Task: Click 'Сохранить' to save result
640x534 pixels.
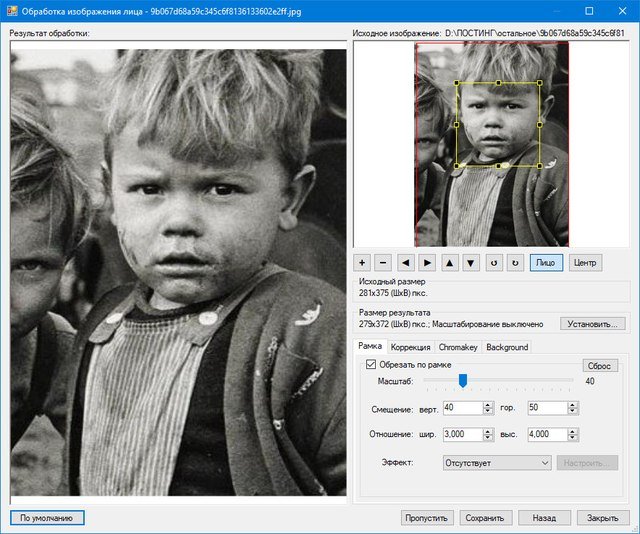Action: pyautogui.click(x=485, y=518)
